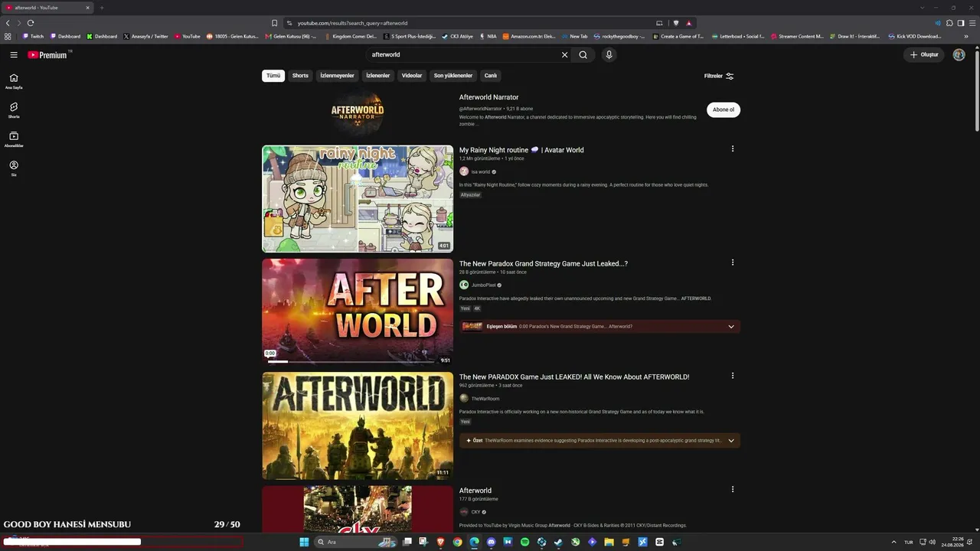Open the Brave Rewards triangle icon
Image resolution: width=980 pixels, height=551 pixels.
click(x=688, y=23)
